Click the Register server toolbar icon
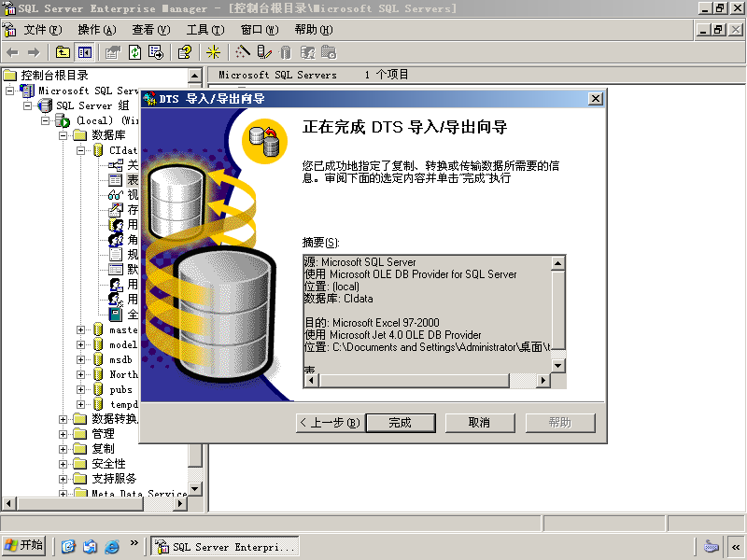 (x=264, y=52)
